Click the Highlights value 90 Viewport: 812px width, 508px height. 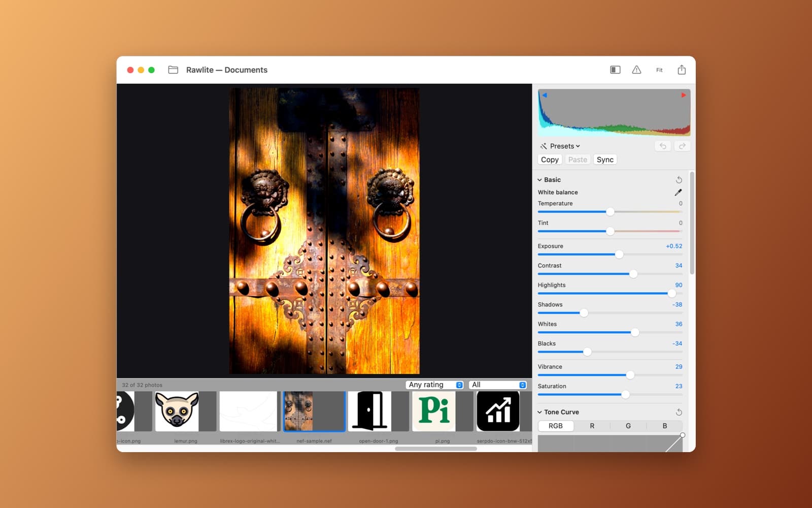tap(679, 285)
